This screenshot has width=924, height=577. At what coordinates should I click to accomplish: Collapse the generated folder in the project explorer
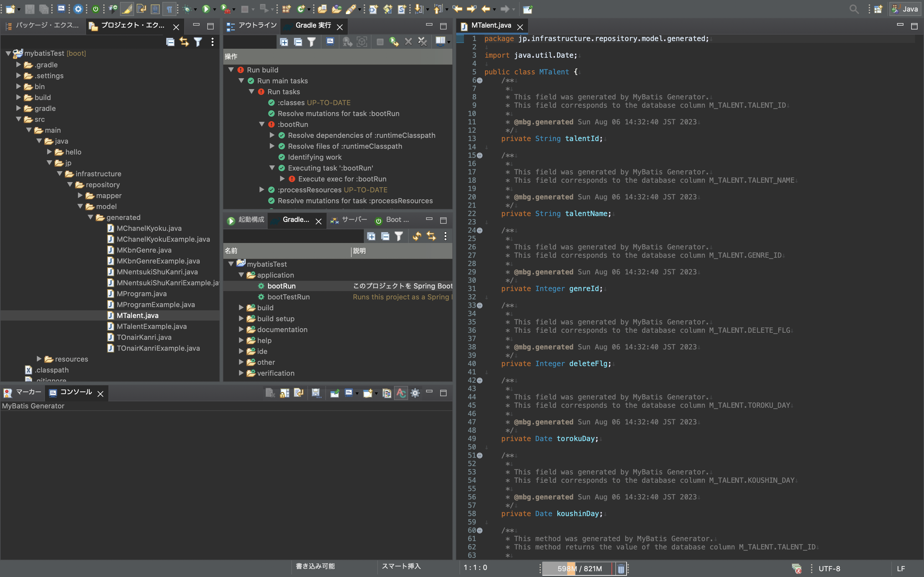[90, 218]
